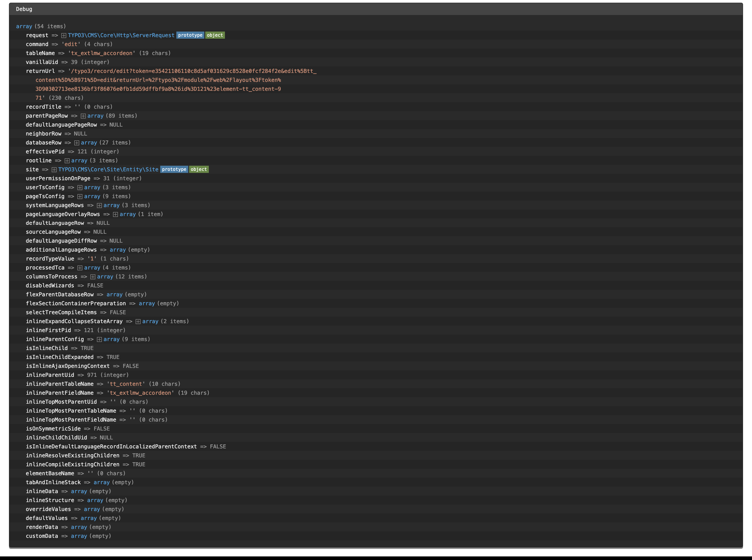The image size is (752, 560).
Task: Click the defaultLanguageRow key
Action: (55, 223)
